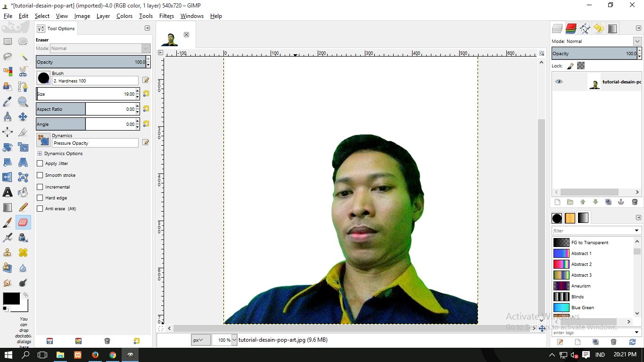The height and width of the screenshot is (362, 644).
Task: Hide the tutorial-desain layer visibility
Action: tap(559, 82)
